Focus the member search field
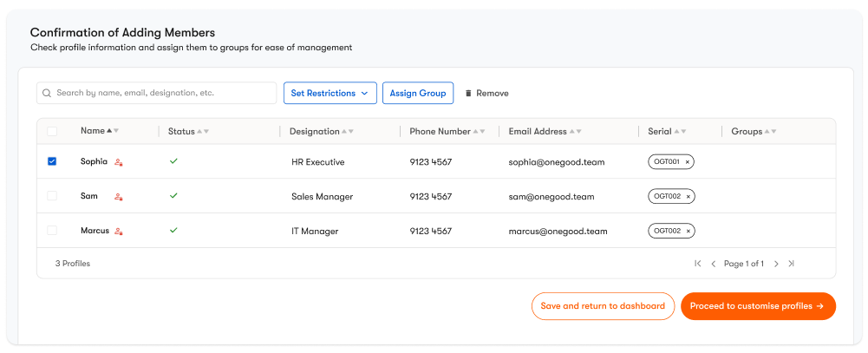 [x=160, y=93]
